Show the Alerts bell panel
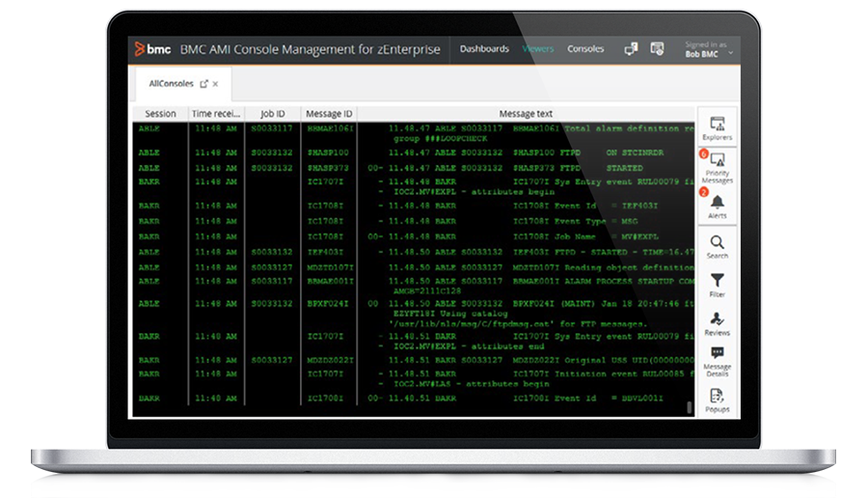The image size is (868, 498). [x=717, y=205]
